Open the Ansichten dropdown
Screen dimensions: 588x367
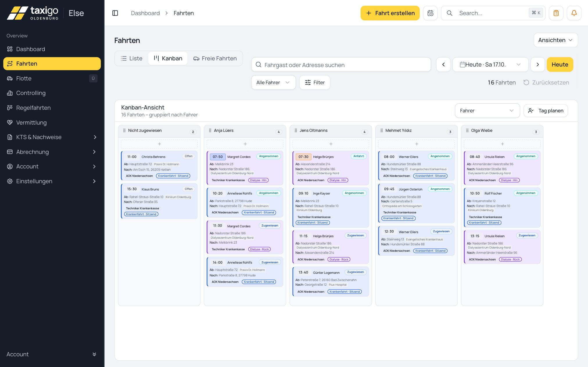point(555,40)
